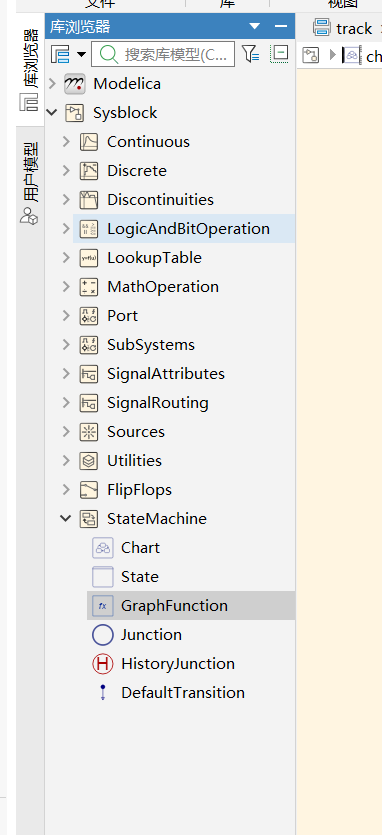The height and width of the screenshot is (835, 382).
Task: Expand the SignalAttributes package
Action: coord(66,374)
